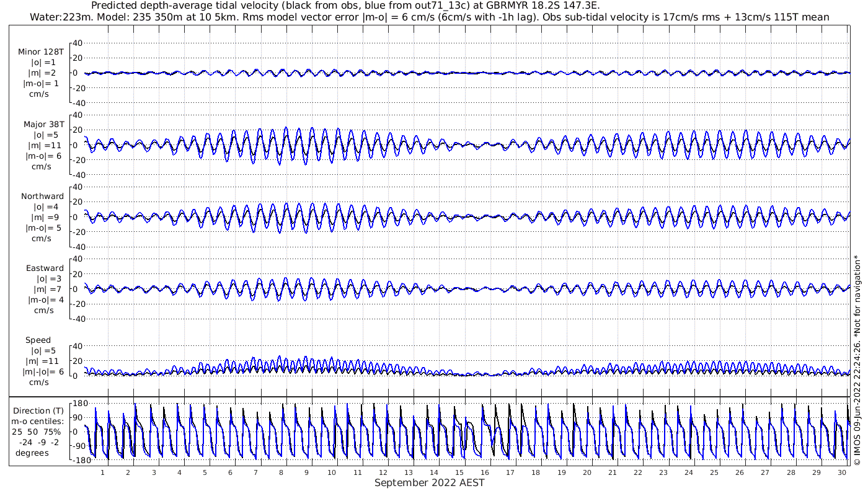This screenshot has width=868, height=496.
Task: Click '|m-o|= 1' in the Minor 128T panel
Action: (41, 84)
